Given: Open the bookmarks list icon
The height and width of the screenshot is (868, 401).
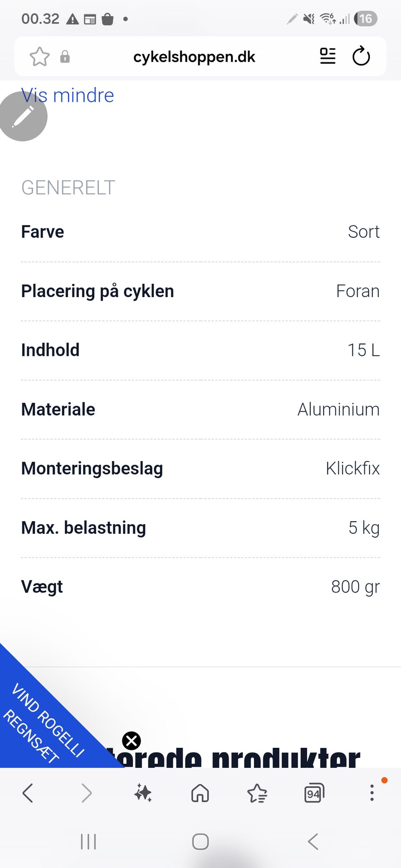Looking at the screenshot, I should (x=257, y=793).
